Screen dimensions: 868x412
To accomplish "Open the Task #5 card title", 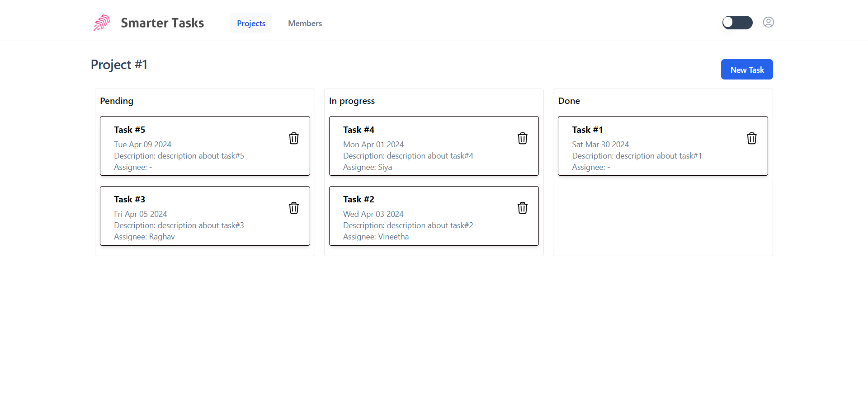I will [129, 130].
